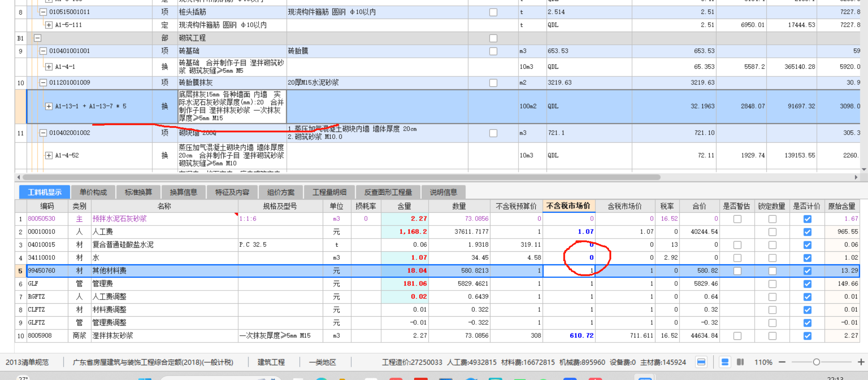Click the 含量 column header
This screenshot has height=380, width=868.
point(405,206)
